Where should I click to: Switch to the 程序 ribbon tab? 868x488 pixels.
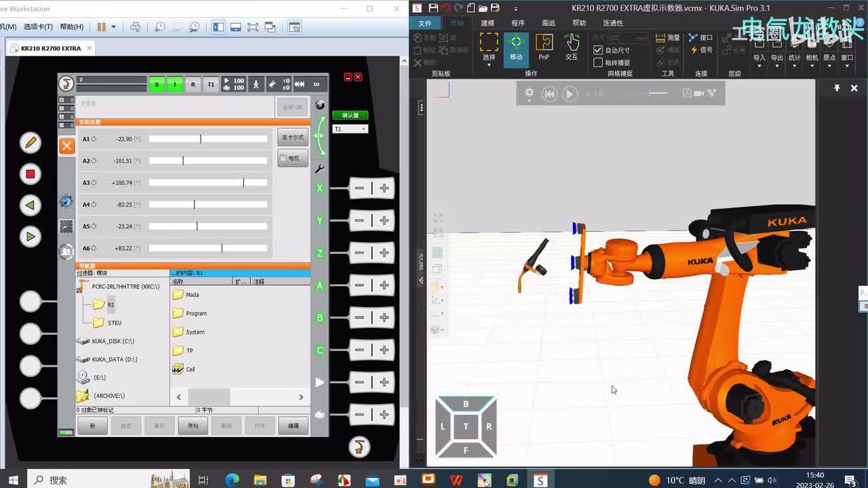tap(518, 23)
